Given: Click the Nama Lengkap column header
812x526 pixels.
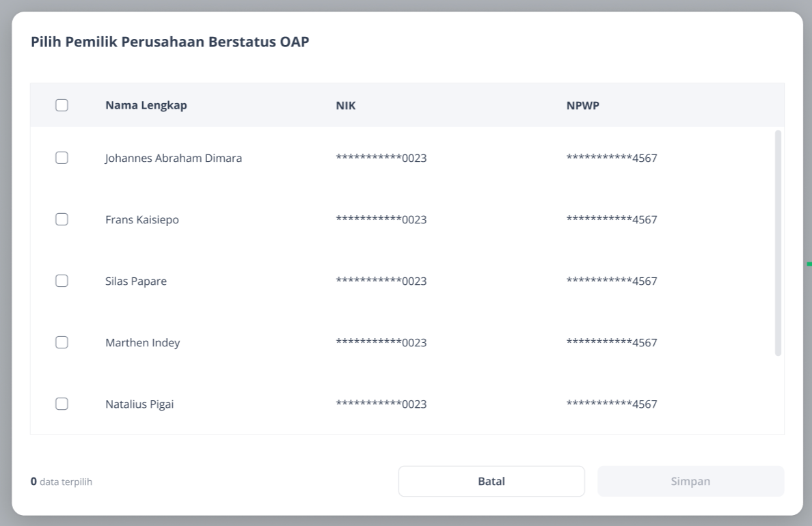Looking at the screenshot, I should (146, 105).
